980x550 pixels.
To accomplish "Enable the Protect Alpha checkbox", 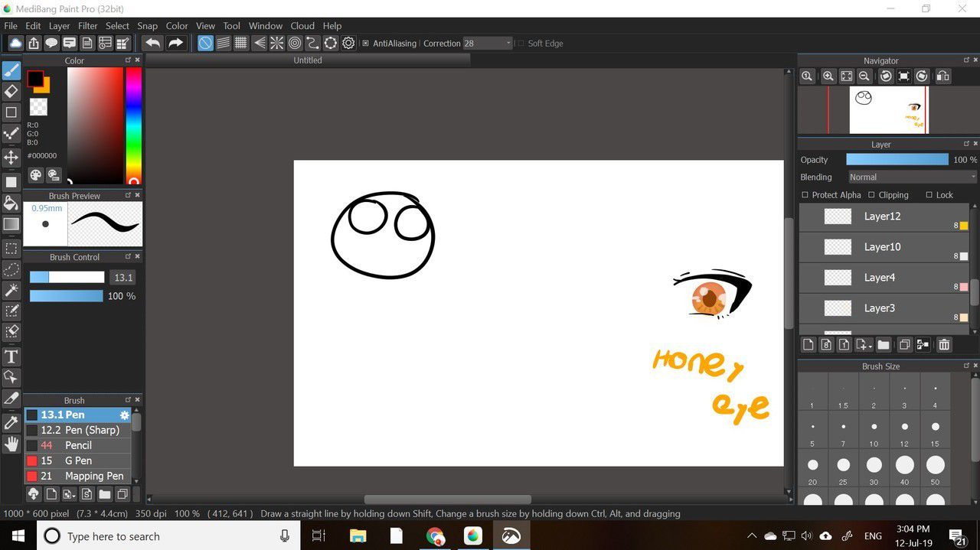I will tap(805, 195).
